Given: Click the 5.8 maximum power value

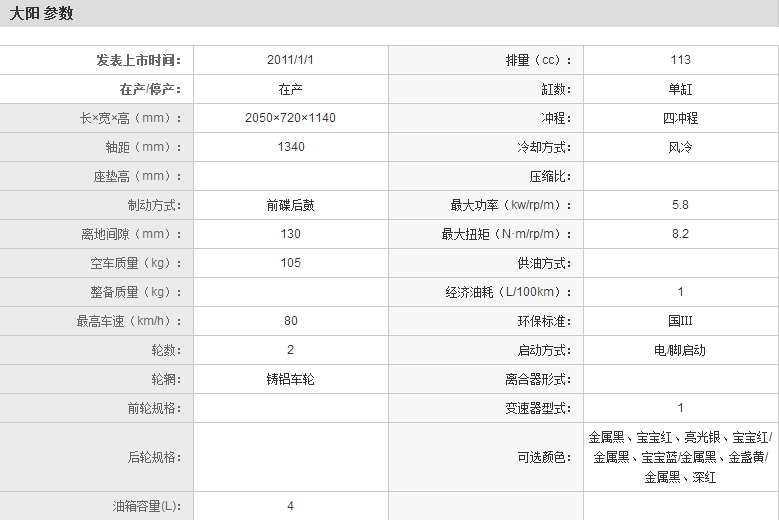Looking at the screenshot, I should tap(680, 205).
